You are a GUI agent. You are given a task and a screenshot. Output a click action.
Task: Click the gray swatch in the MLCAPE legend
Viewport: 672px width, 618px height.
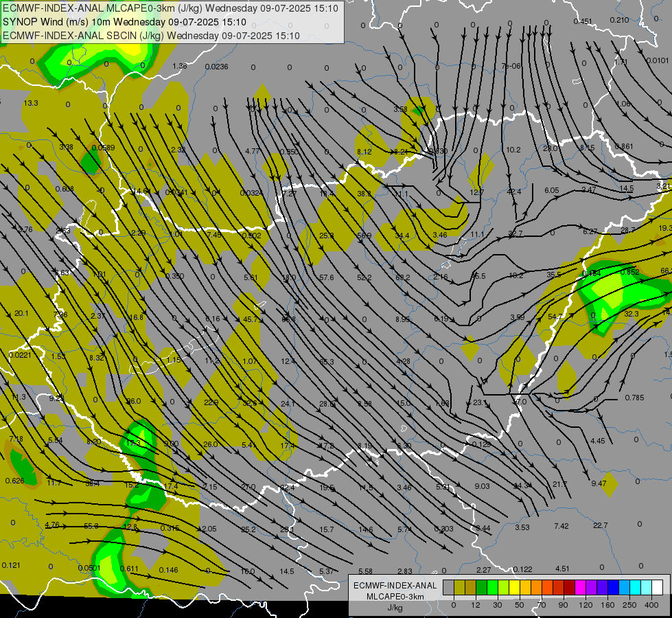pyautogui.click(x=448, y=588)
